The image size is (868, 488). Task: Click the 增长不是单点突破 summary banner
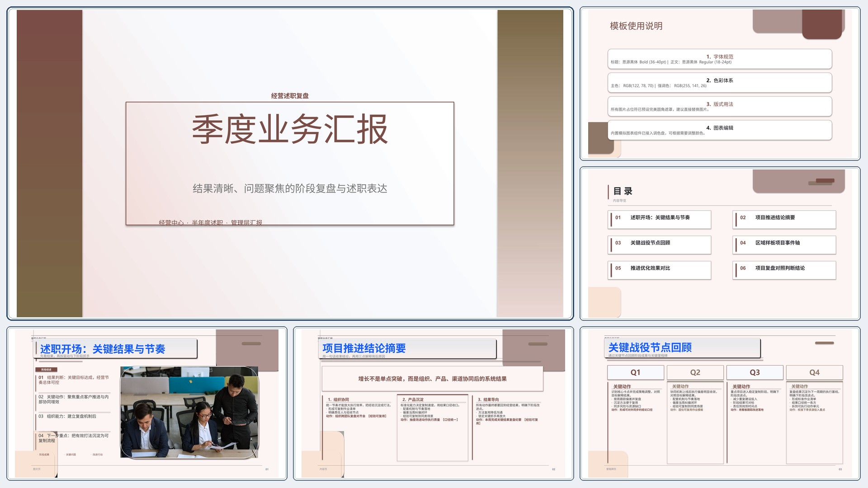(433, 379)
